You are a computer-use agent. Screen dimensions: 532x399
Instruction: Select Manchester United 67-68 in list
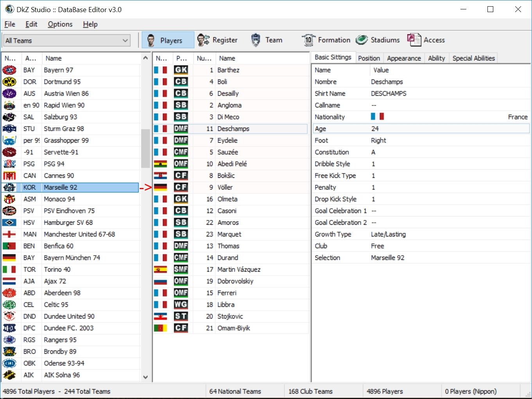tap(70, 234)
